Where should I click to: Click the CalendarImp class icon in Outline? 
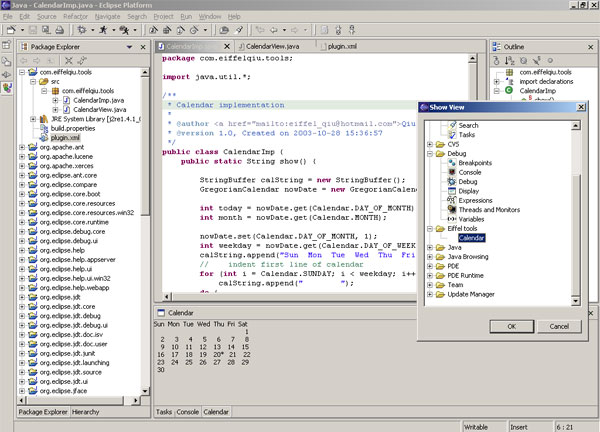click(x=509, y=90)
